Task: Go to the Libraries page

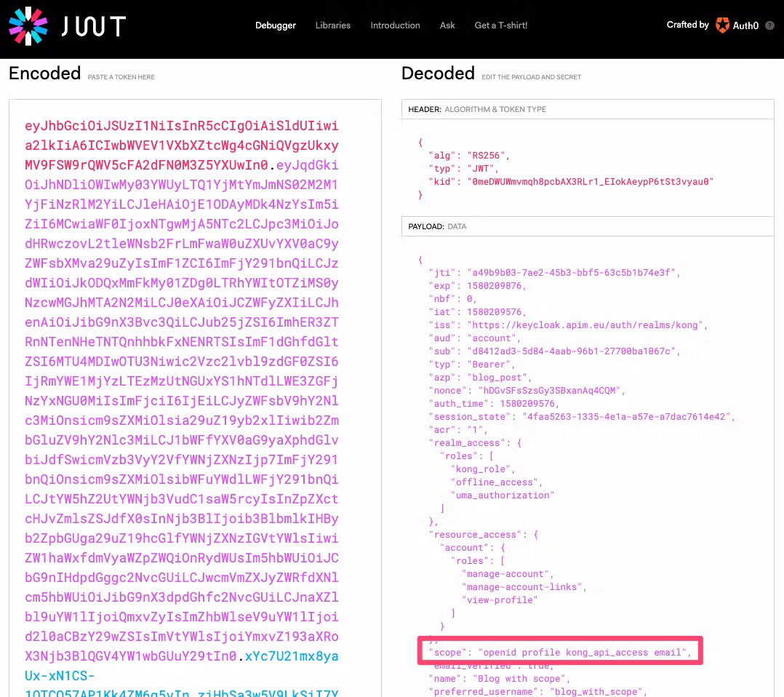Action: (x=332, y=25)
